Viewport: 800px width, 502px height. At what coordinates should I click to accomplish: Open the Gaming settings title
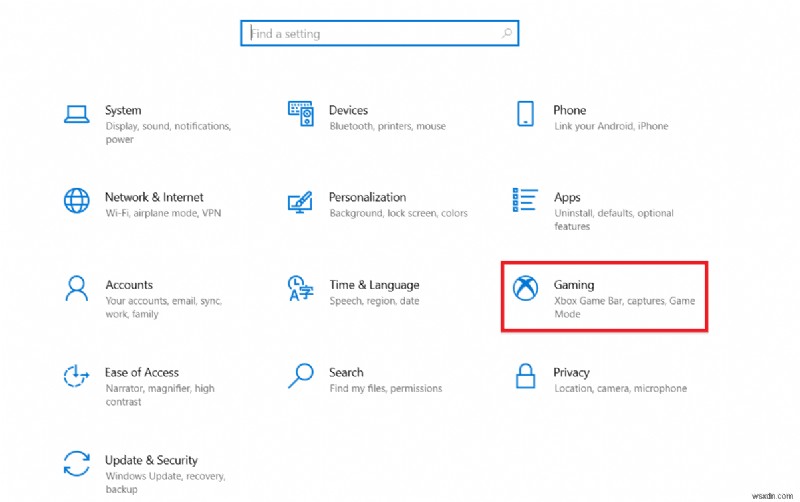[574, 285]
